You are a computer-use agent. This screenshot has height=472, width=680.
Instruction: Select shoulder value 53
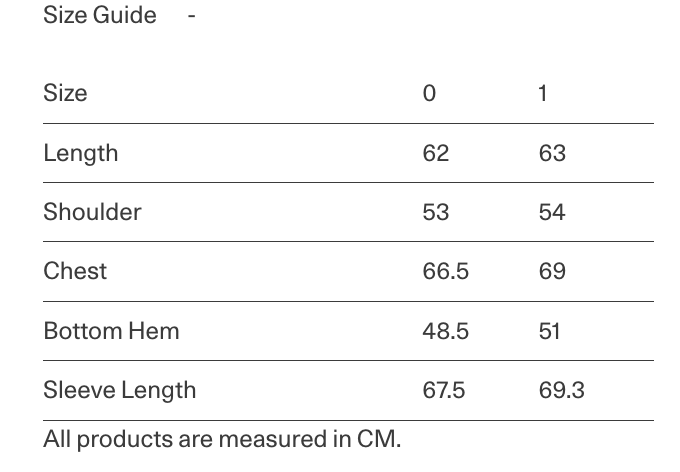436,212
